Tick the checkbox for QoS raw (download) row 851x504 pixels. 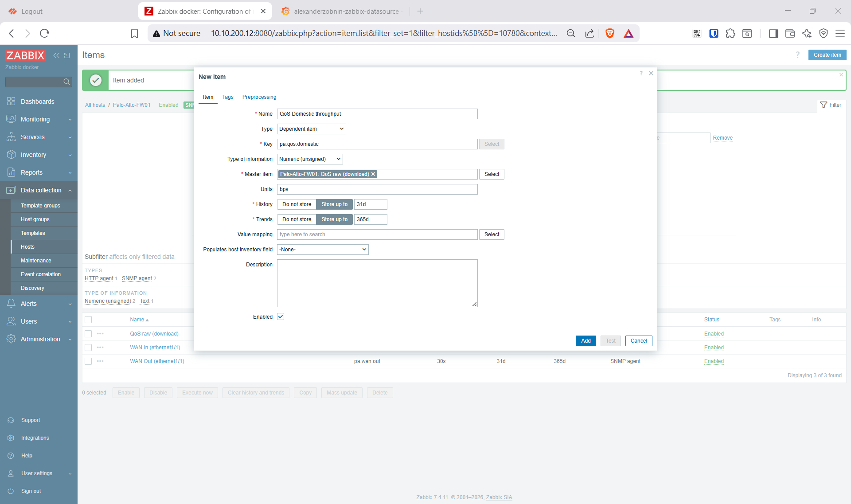[x=88, y=334]
